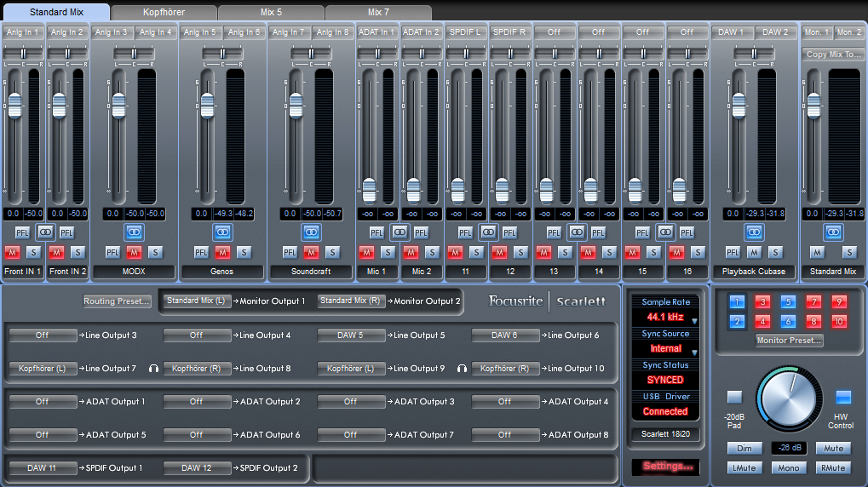Click stereo link icon between Front IN channels

pyautogui.click(x=45, y=232)
